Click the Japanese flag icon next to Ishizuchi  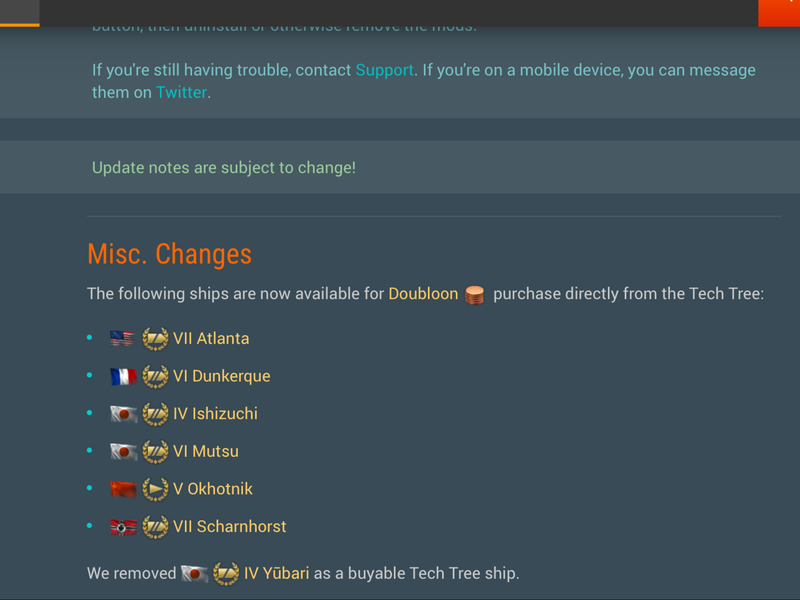122,414
